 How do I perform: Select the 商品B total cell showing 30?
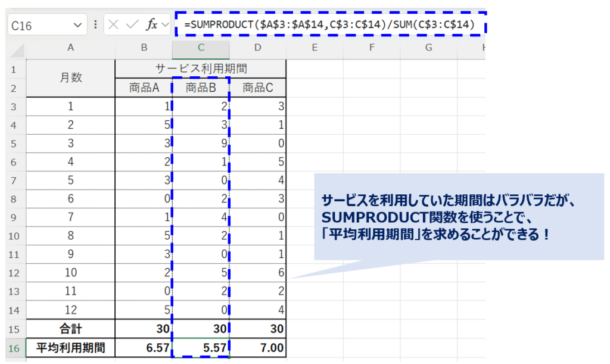click(201, 329)
